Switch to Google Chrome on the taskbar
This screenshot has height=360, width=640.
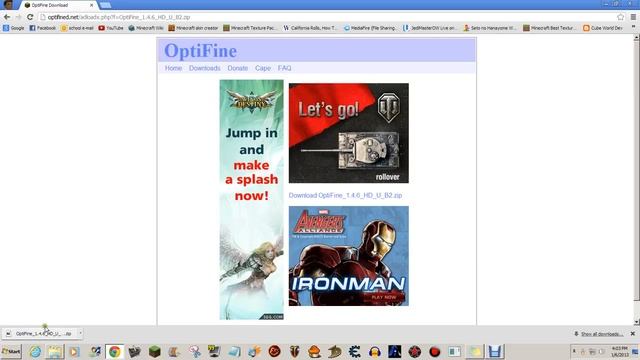(x=114, y=351)
